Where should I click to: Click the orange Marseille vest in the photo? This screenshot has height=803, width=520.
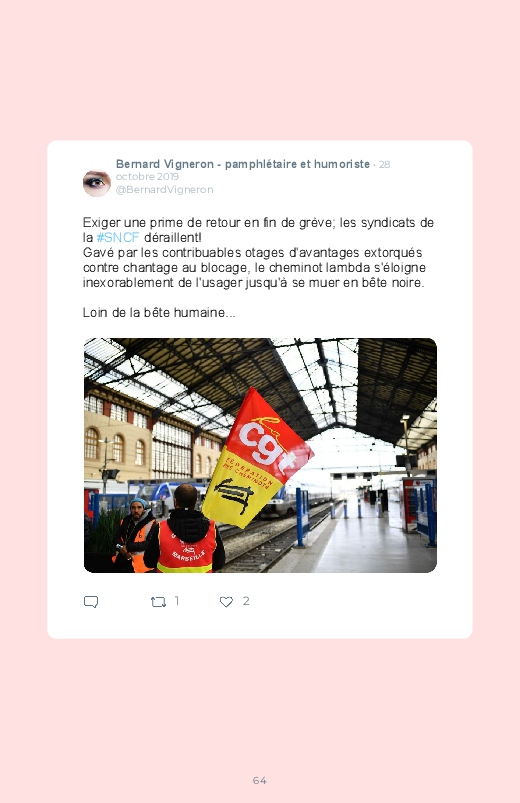pyautogui.click(x=186, y=547)
